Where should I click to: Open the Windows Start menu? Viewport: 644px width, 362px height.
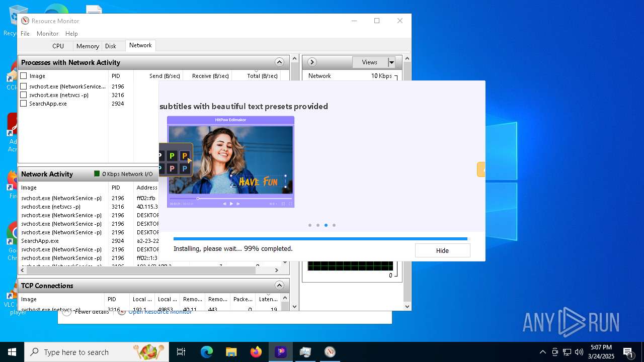click(12, 352)
